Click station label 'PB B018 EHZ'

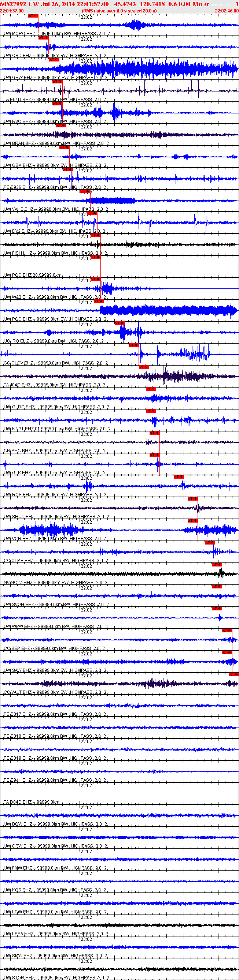[18, 737]
